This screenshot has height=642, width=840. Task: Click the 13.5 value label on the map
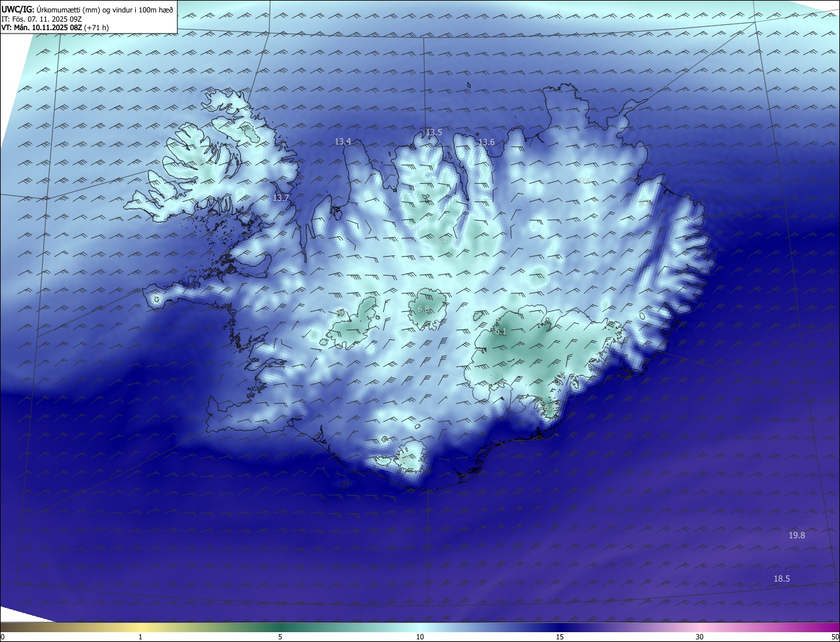434,132
